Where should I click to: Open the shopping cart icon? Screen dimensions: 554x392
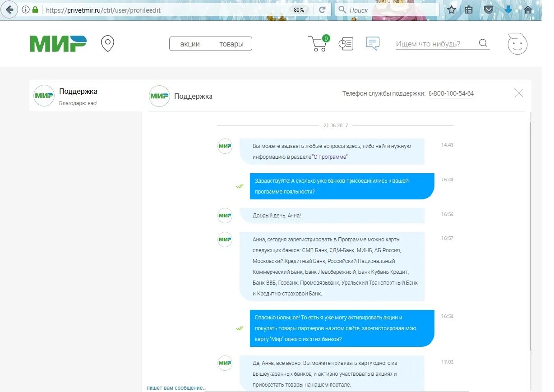[x=319, y=44]
